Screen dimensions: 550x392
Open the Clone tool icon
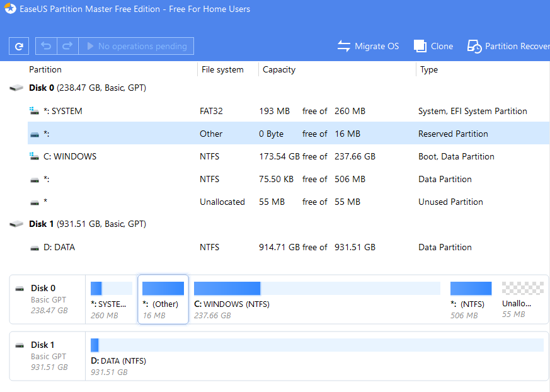coord(420,46)
